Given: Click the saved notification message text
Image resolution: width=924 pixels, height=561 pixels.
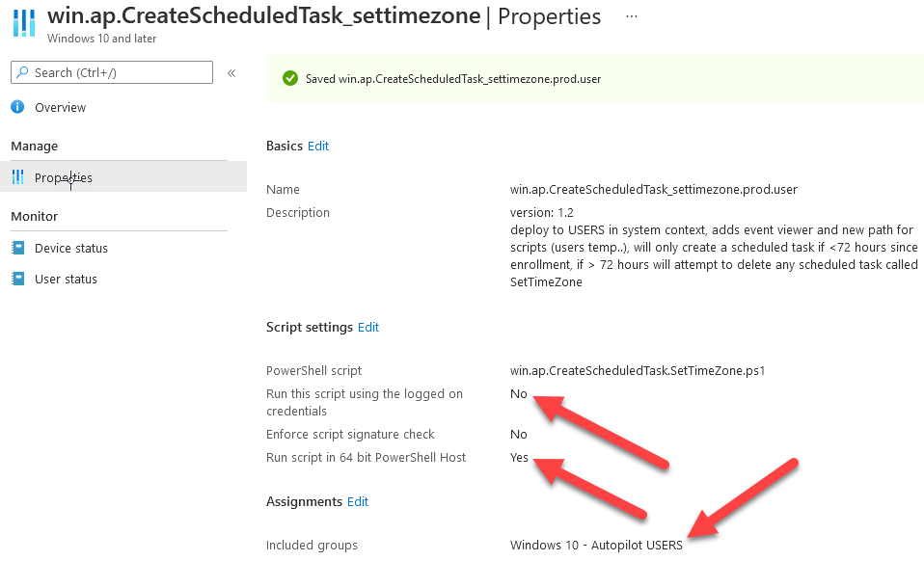Looking at the screenshot, I should click(453, 79).
